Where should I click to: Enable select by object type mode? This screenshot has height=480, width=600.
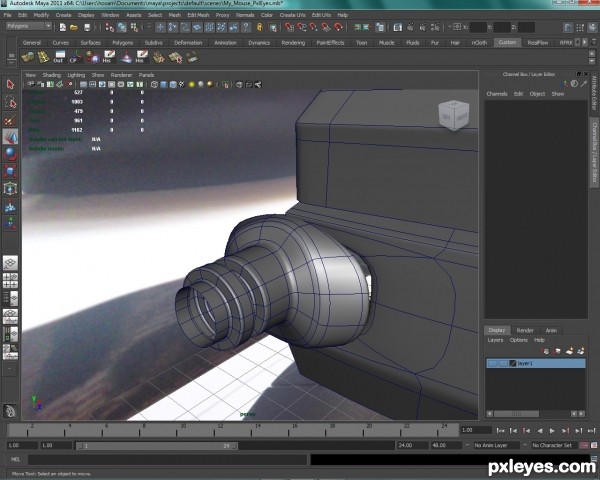pyautogui.click(x=122, y=27)
